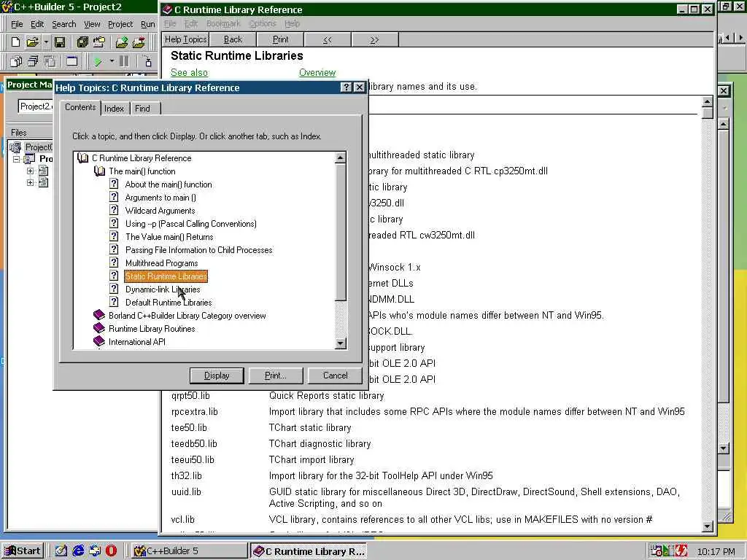The height and width of the screenshot is (560, 747).
Task: Click the New file icon in C++Builder toolbar
Action: (15, 42)
